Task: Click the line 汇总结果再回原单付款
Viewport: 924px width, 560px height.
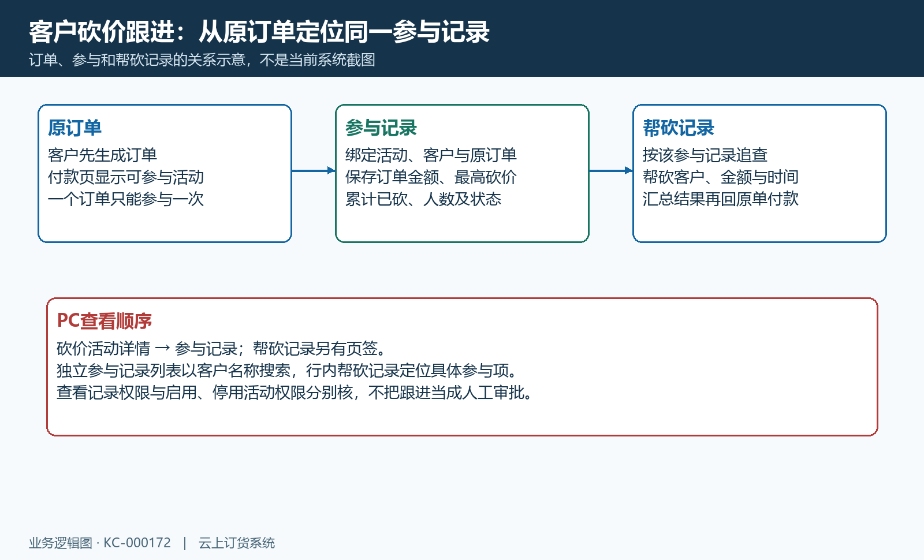Action: pyautogui.click(x=721, y=199)
